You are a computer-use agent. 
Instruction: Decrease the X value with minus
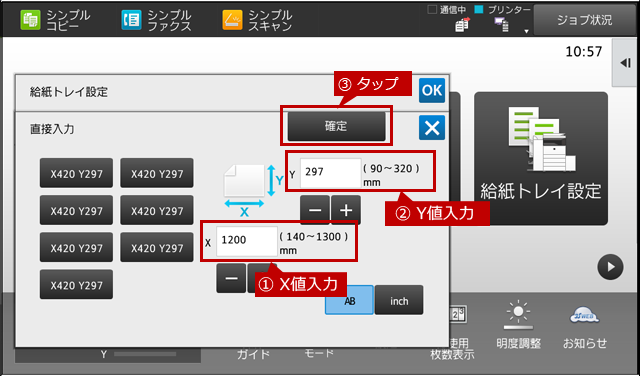231,278
